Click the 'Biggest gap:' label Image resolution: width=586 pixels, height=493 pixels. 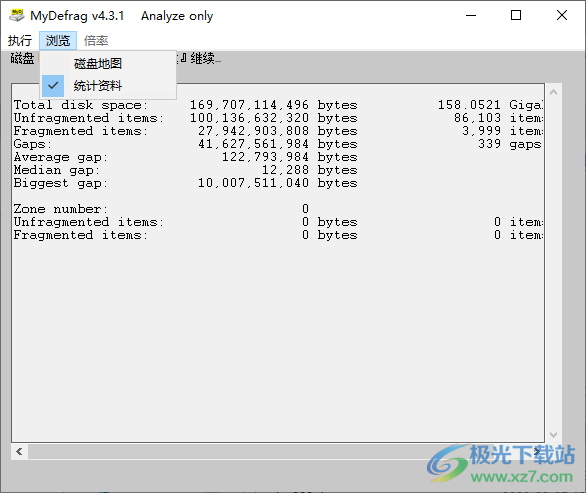point(61,184)
